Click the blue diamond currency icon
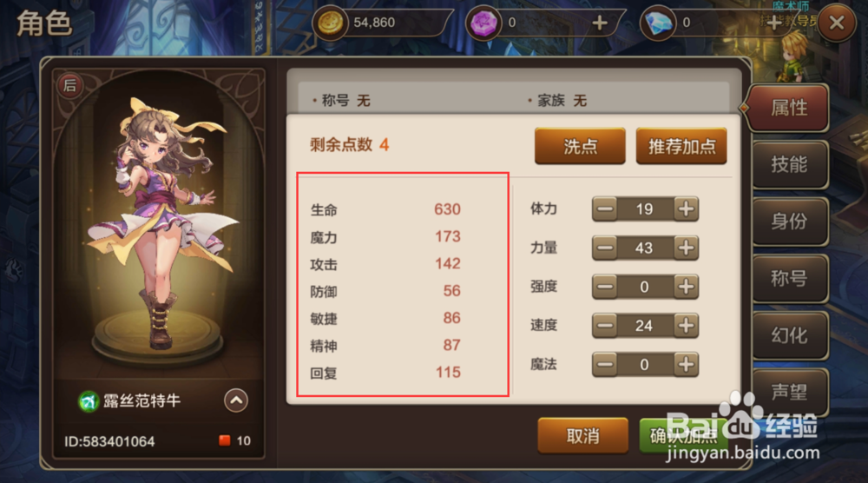This screenshot has width=868, height=483. click(658, 23)
